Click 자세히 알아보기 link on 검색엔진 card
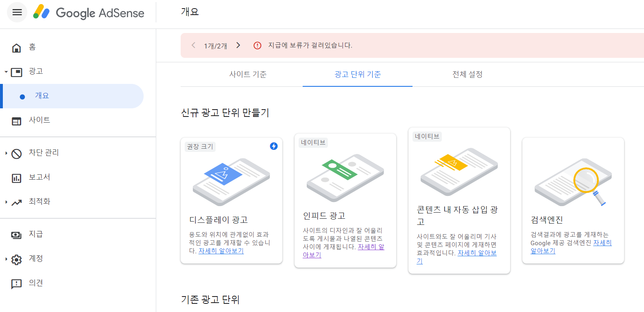Screen dimensions: 644x312 point(602,243)
